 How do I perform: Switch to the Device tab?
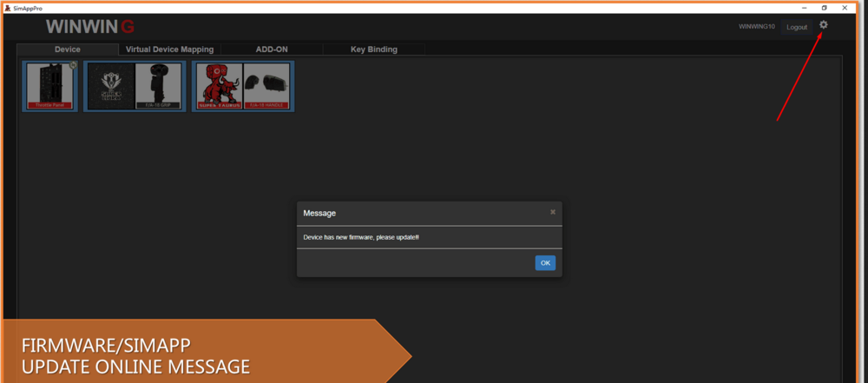pyautogui.click(x=68, y=50)
